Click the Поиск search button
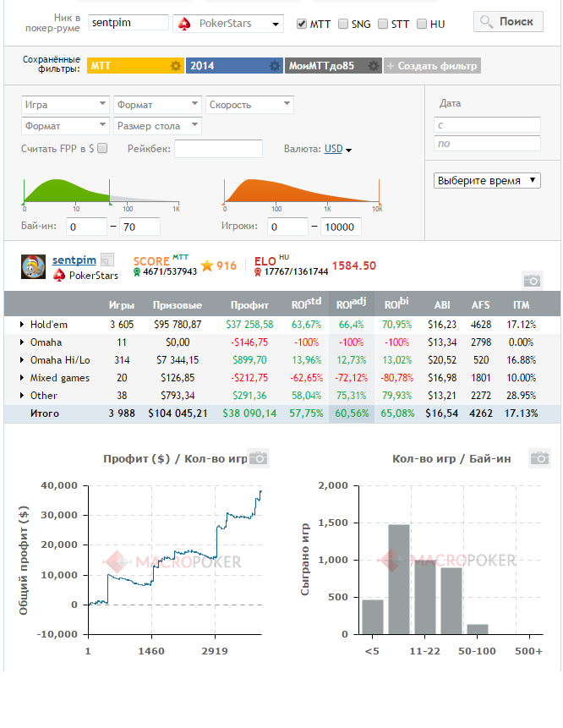This screenshot has height=728, width=563. pos(508,22)
